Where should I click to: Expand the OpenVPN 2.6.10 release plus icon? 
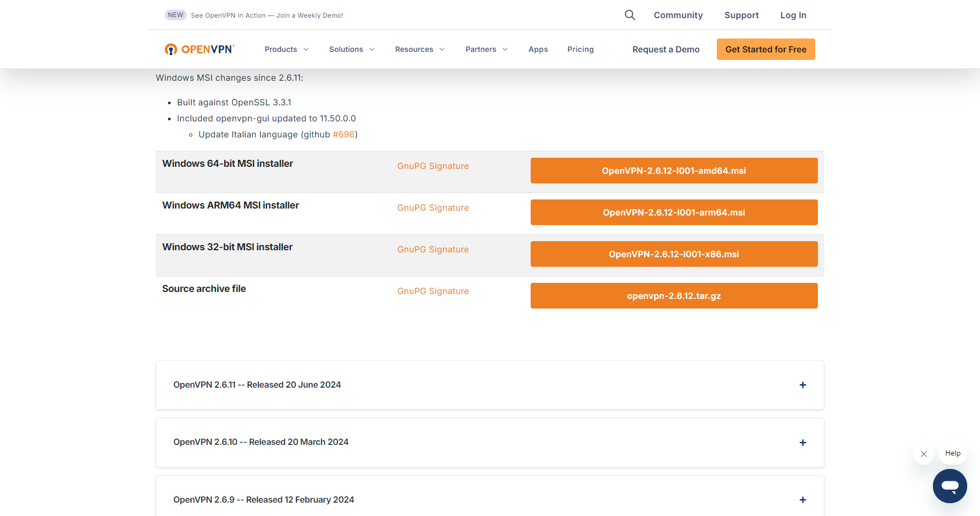(x=802, y=443)
